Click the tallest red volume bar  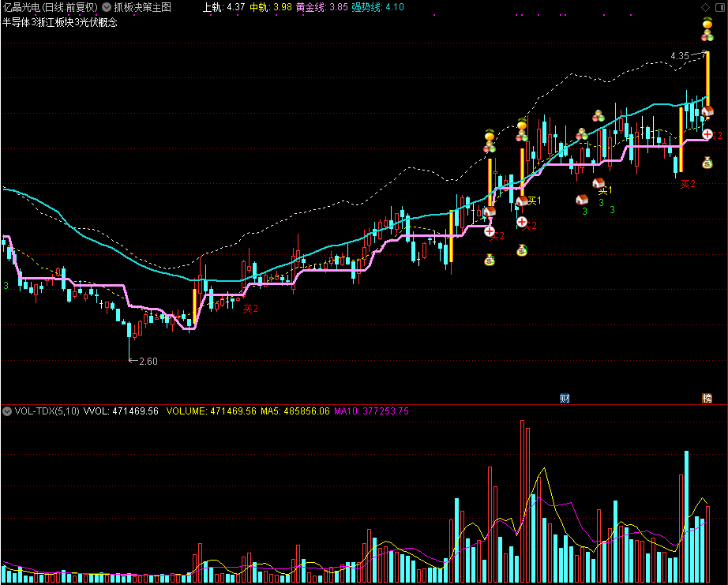pyautogui.click(x=523, y=501)
